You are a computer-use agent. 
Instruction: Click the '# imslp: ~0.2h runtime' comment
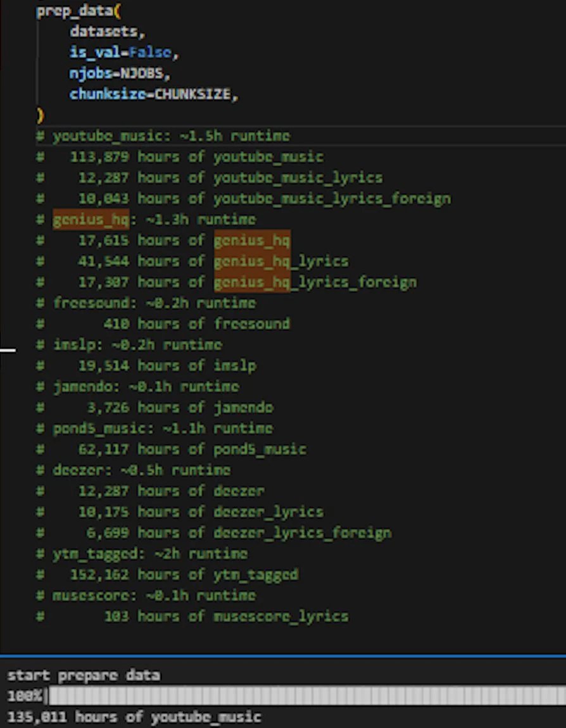[x=129, y=345]
